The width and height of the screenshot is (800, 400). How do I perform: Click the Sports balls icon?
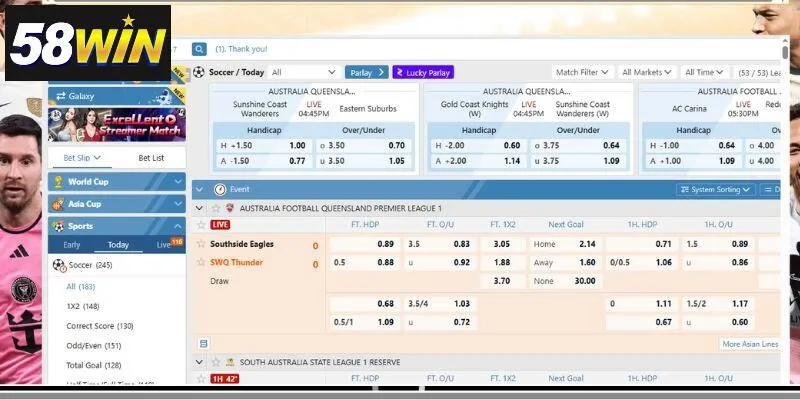click(x=58, y=226)
